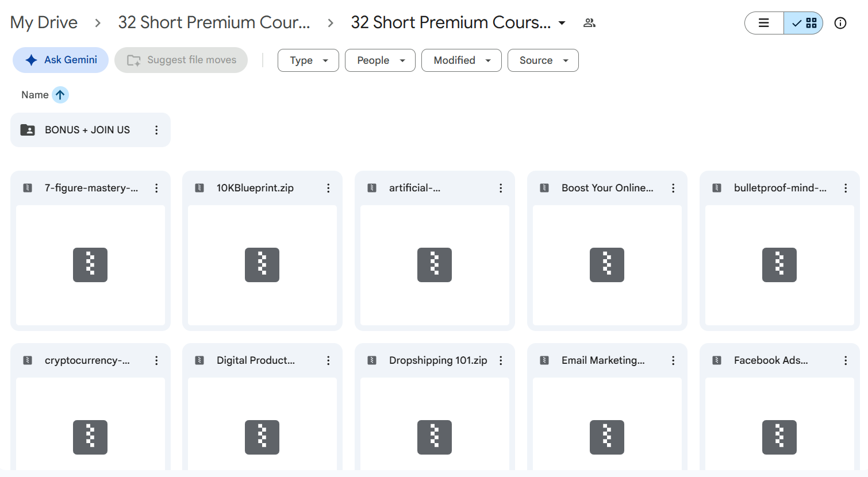Viewport: 868px width, 477px height.
Task: Click the zip icon beside the Facebook Ads title
Action: pyautogui.click(x=717, y=360)
